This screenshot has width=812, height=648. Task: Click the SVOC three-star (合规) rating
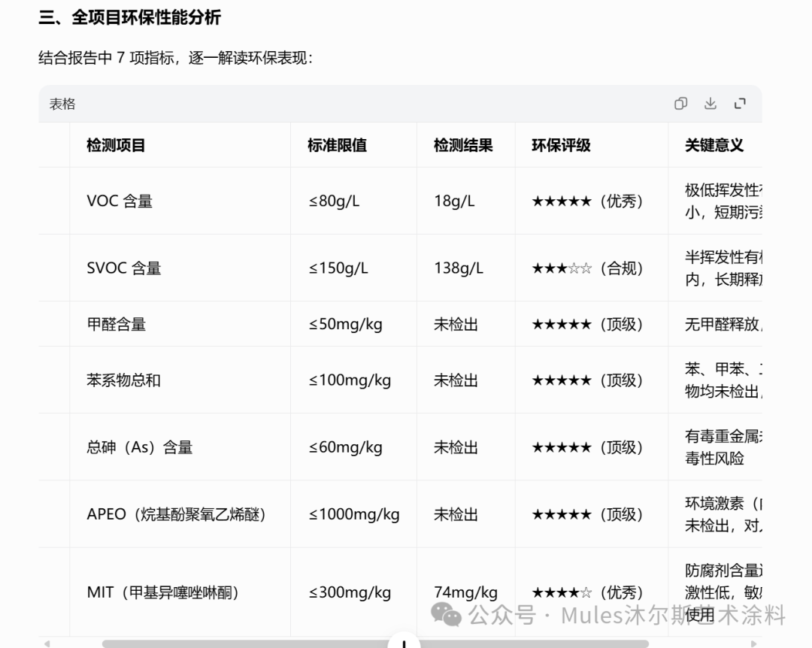point(587,268)
